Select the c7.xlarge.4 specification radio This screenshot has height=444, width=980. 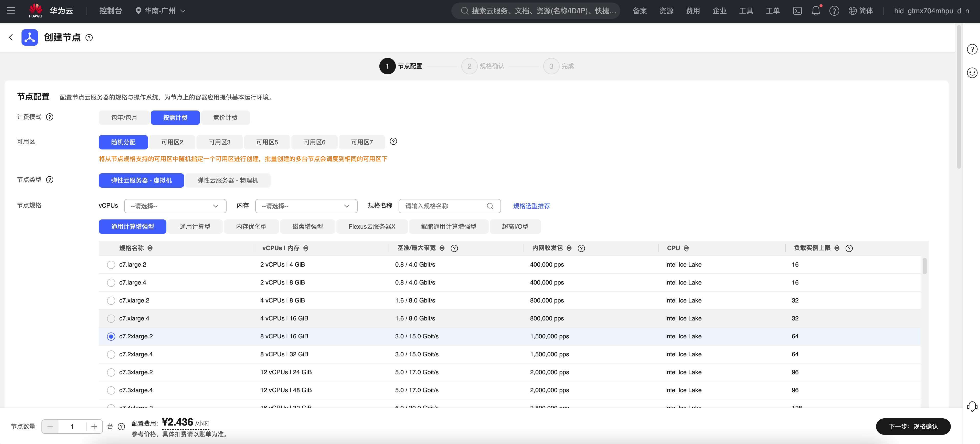(x=111, y=318)
